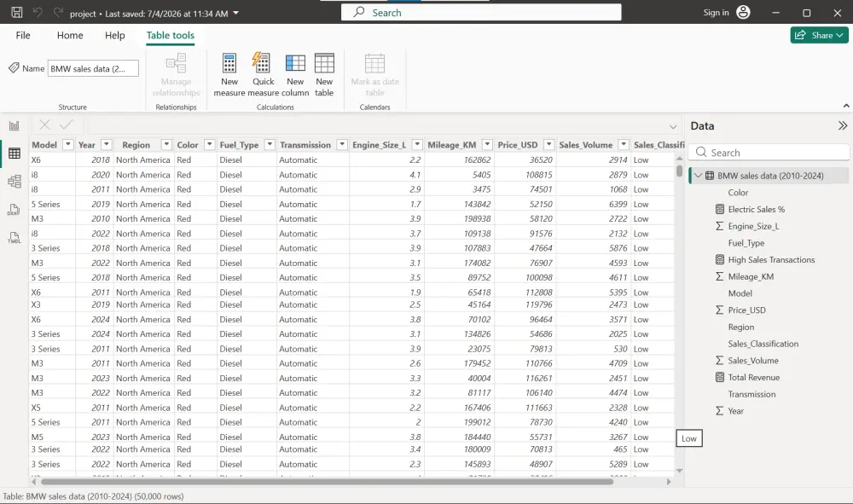Expand the formula bar chevron
Viewport: 853px width, 504px height.
point(673,126)
